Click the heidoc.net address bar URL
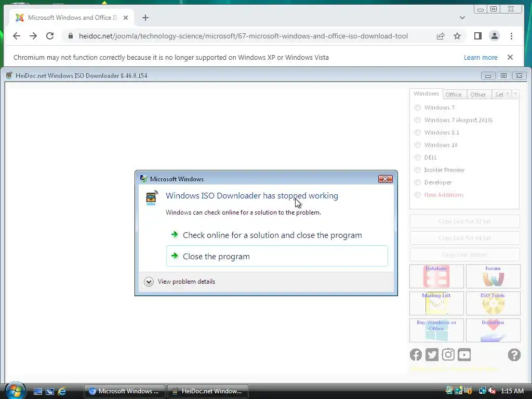This screenshot has height=399, width=532. [x=243, y=36]
